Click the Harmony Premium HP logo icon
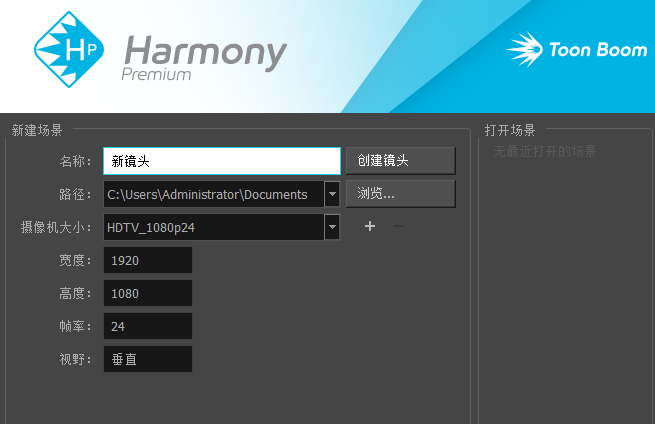The image size is (655, 424). pyautogui.click(x=69, y=49)
